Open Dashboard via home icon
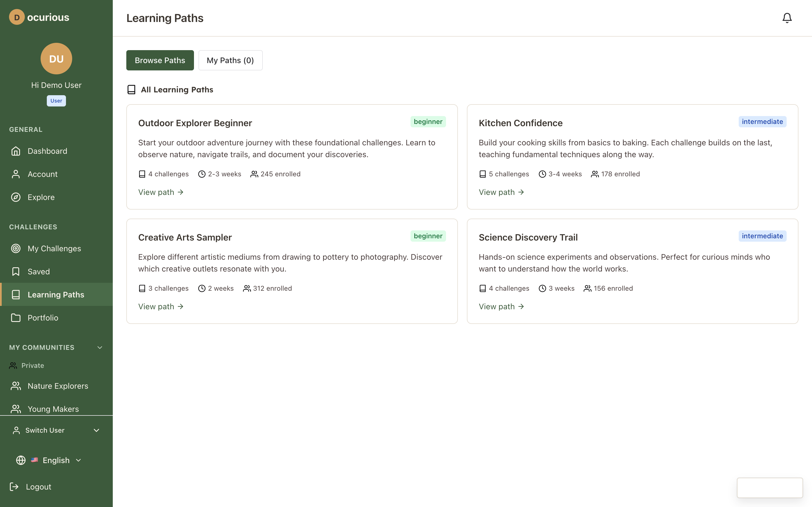812x507 pixels. click(16, 151)
